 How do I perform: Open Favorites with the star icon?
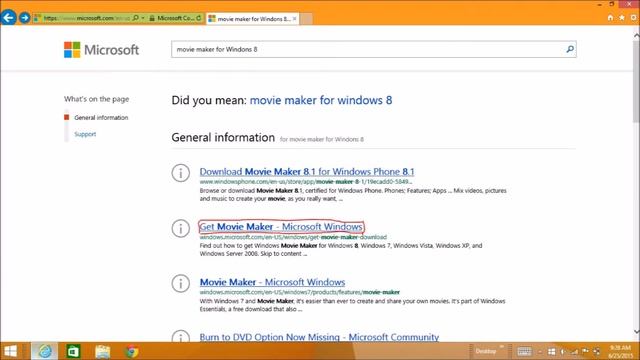[622, 18]
